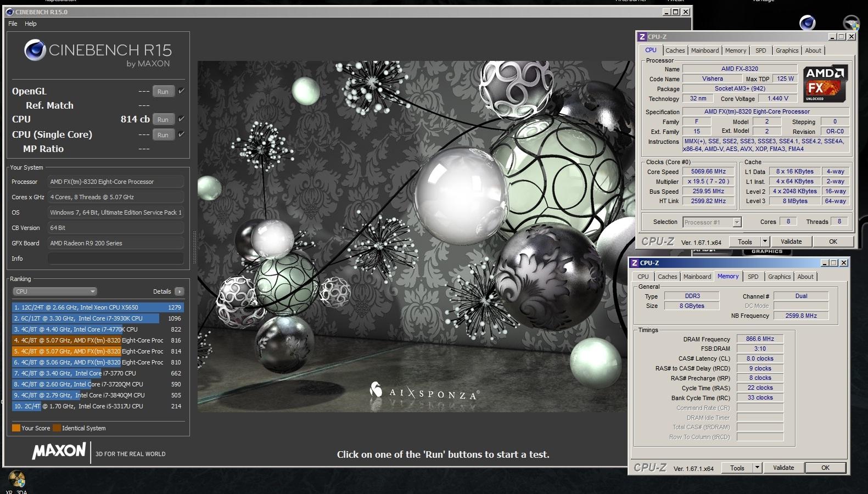
Task: Toggle the CPU test checkbox
Action: click(181, 119)
